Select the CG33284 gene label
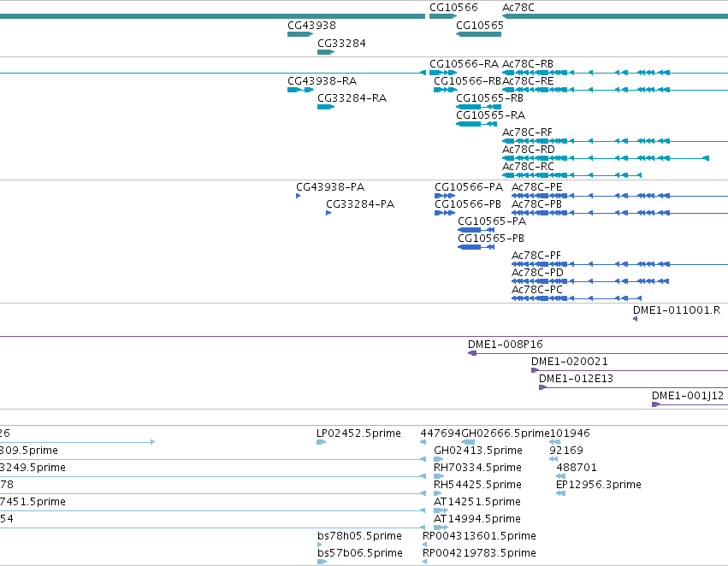This screenshot has width=728, height=566. 341,43
